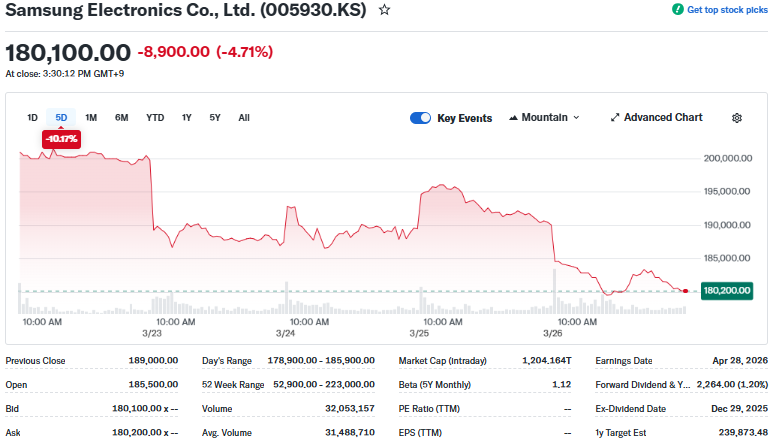This screenshot has height=446, width=781.
Task: Click the 3/26 date label on chart axis
Action: click(552, 333)
